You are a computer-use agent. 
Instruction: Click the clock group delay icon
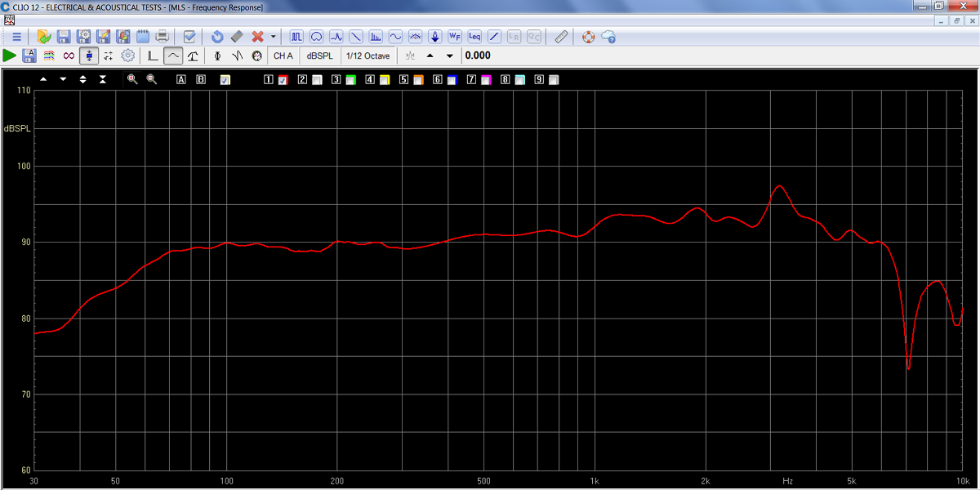pos(256,56)
